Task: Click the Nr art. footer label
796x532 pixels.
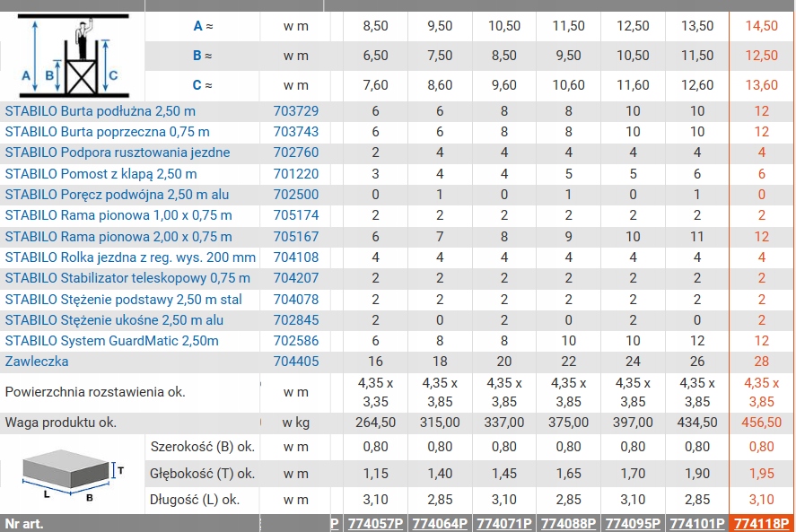Action: 24,524
